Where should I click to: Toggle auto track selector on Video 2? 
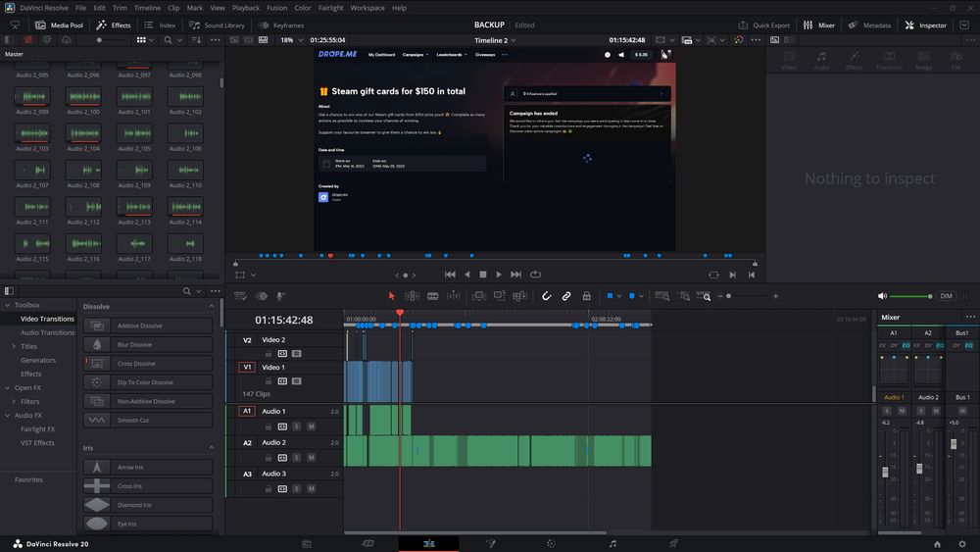tap(282, 354)
